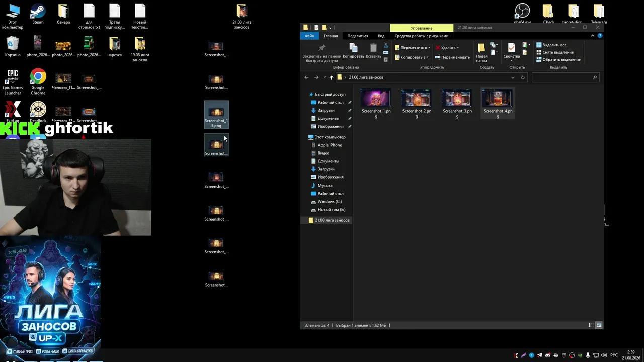This screenshot has height=362, width=644.
Task: Open the Переместить в dropdown
Action: (x=412, y=48)
